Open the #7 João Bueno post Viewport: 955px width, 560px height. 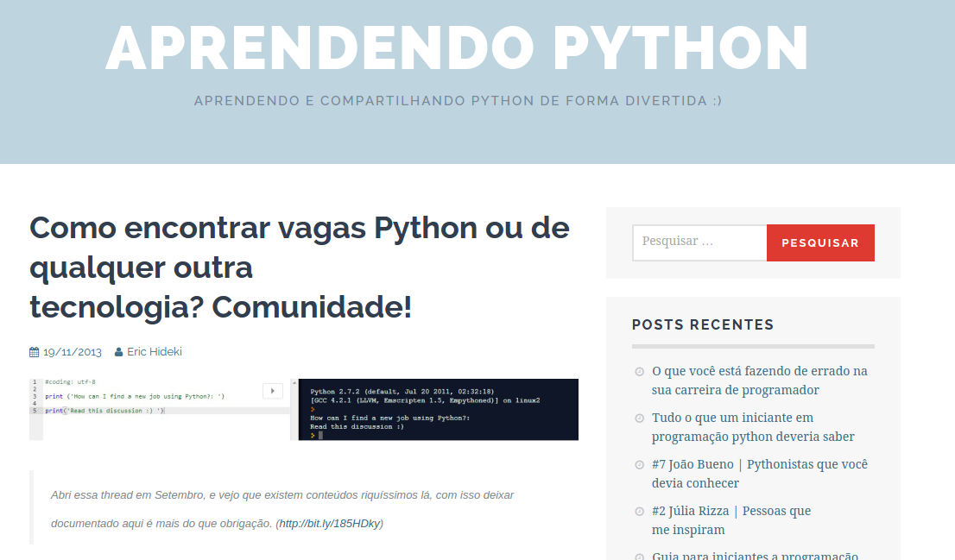point(760,474)
